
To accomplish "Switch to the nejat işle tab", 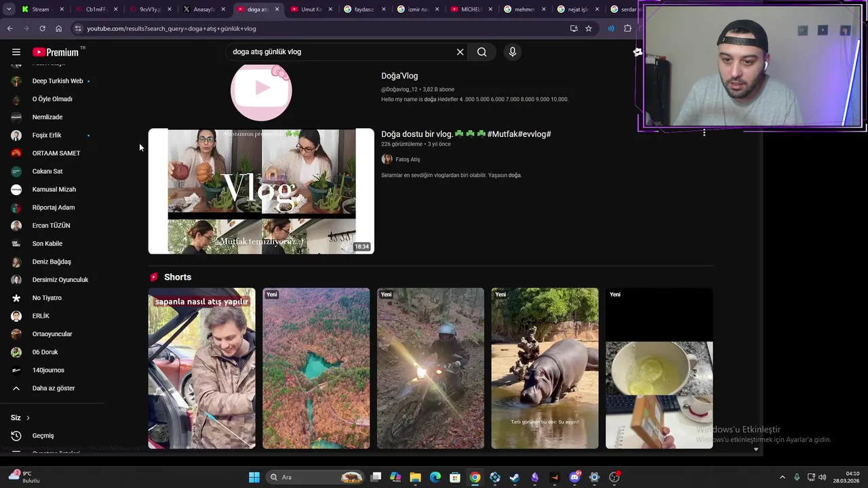I will (578, 9).
